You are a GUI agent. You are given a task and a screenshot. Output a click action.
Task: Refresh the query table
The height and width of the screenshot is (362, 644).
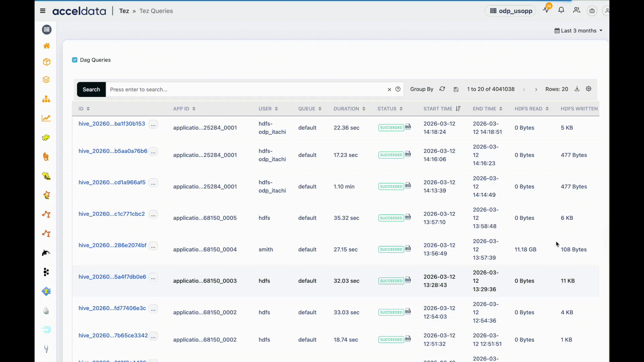[x=442, y=89]
